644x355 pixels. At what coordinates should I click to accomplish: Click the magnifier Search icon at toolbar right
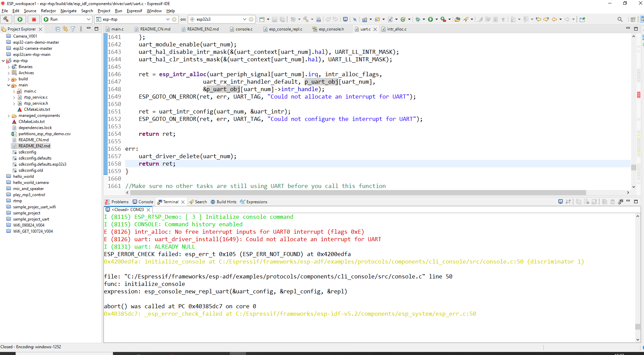(x=620, y=19)
